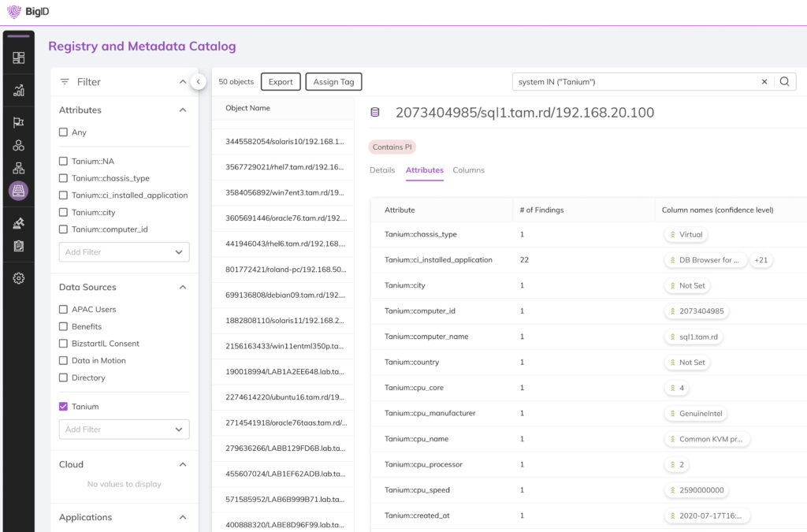Switch to the Columns tab
This screenshot has width=807, height=532.
pos(468,170)
